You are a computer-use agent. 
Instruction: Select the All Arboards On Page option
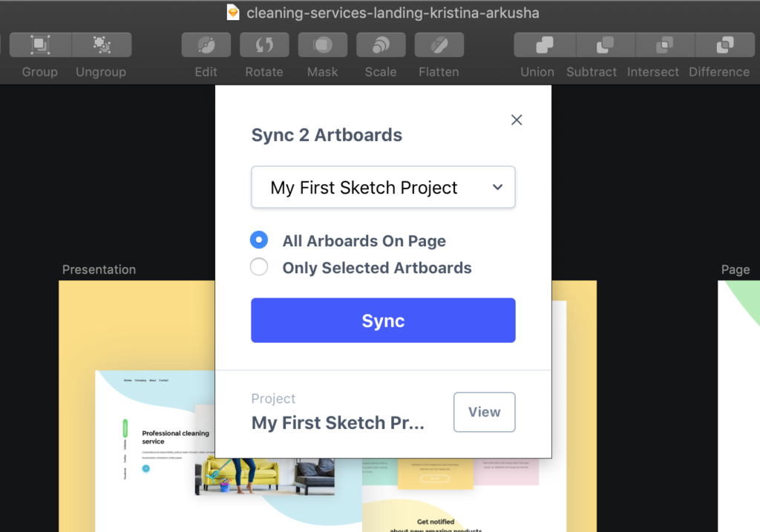tap(258, 240)
